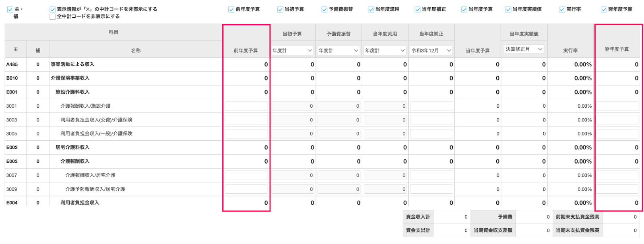Select row code E003

click(x=12, y=161)
